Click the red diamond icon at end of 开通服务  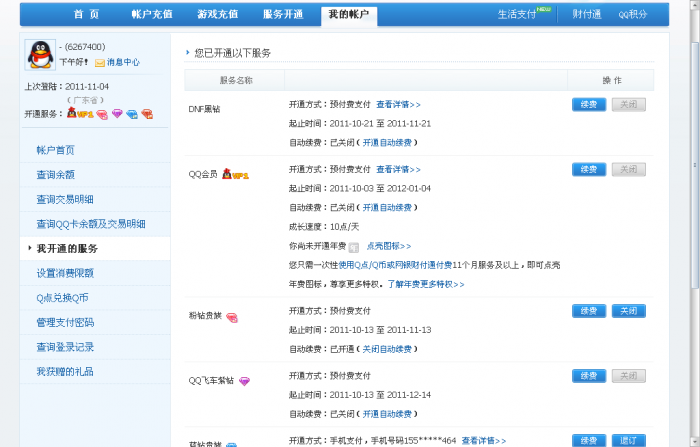coord(147,114)
